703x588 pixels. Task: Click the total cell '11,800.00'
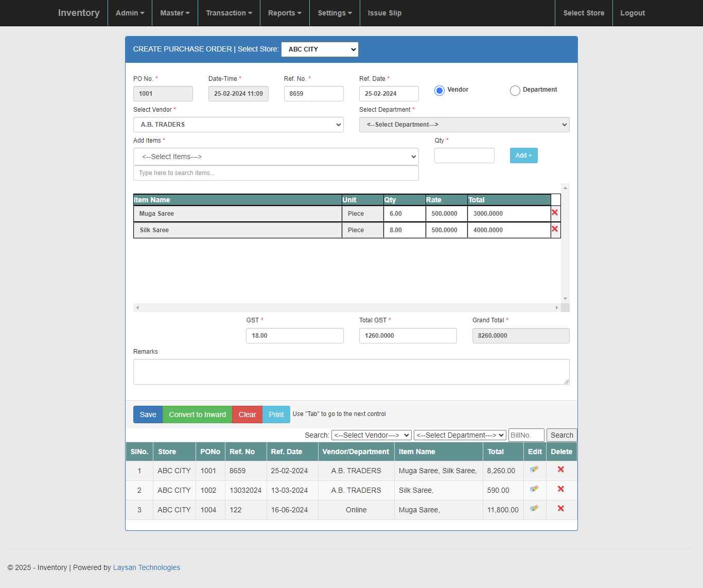pos(503,510)
